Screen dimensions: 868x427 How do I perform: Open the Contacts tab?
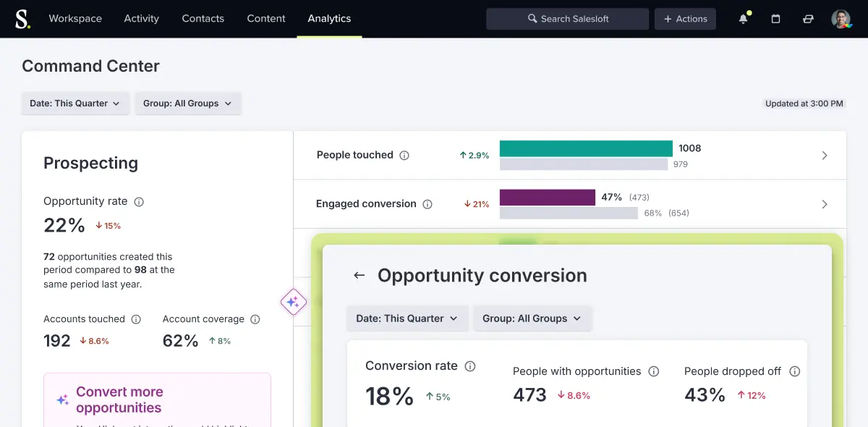click(x=203, y=19)
